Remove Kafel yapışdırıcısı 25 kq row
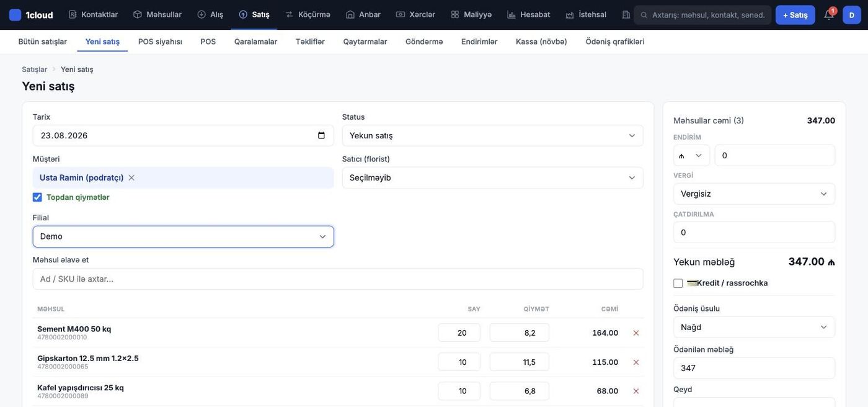Screen dimensions: 868x407 coord(635,391)
